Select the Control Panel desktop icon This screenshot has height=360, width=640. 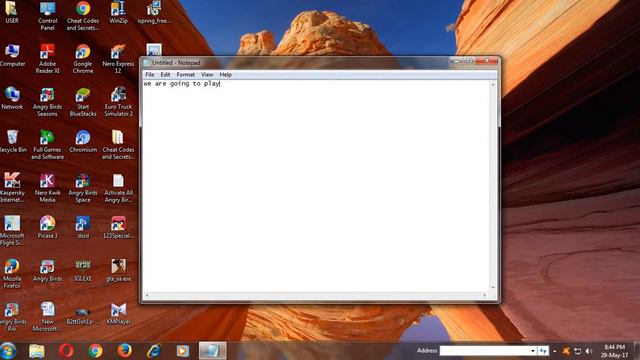tap(47, 16)
